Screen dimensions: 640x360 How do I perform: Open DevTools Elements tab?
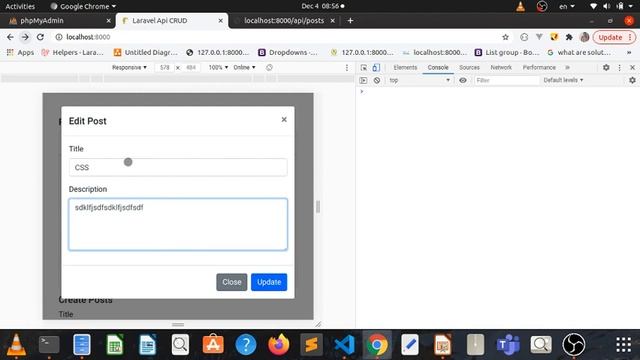(405, 67)
